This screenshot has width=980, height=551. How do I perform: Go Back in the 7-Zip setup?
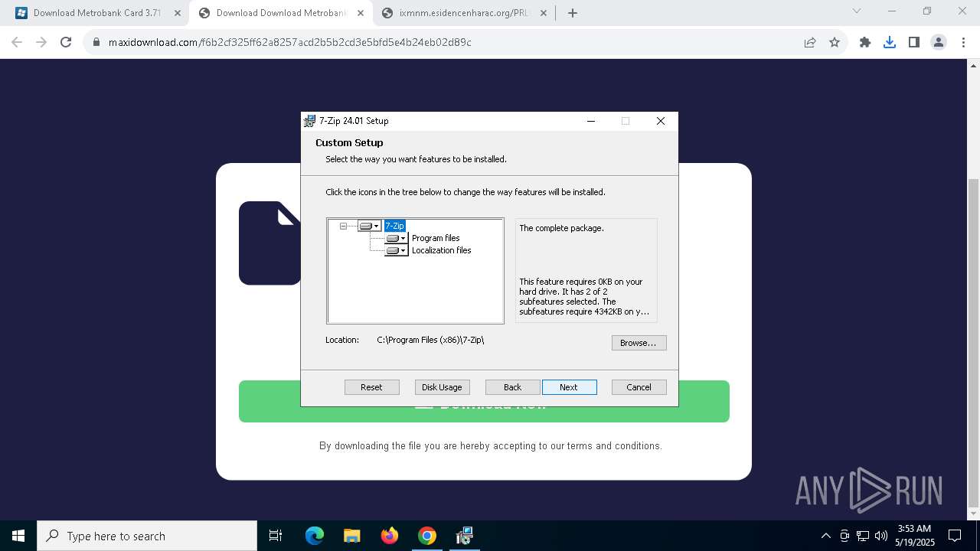point(512,387)
